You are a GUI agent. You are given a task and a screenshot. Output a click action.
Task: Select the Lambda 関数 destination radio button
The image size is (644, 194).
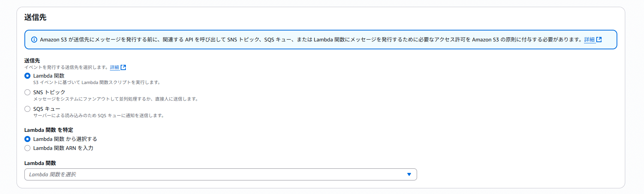[x=27, y=76]
